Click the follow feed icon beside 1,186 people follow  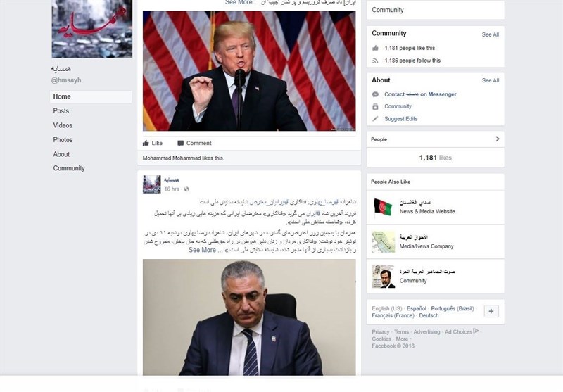[375, 61]
